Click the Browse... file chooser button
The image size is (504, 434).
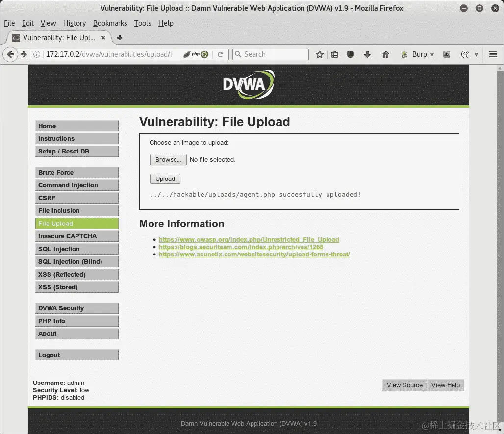click(x=168, y=160)
